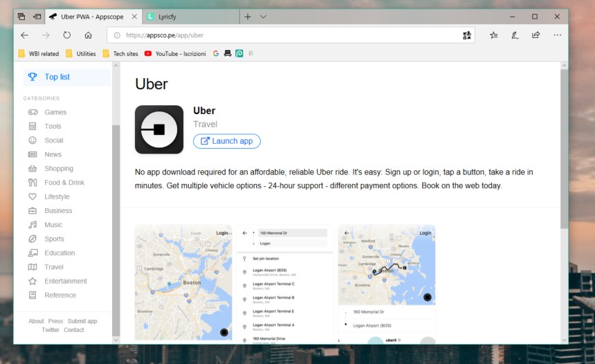Click the translate icon in address bar

467,35
